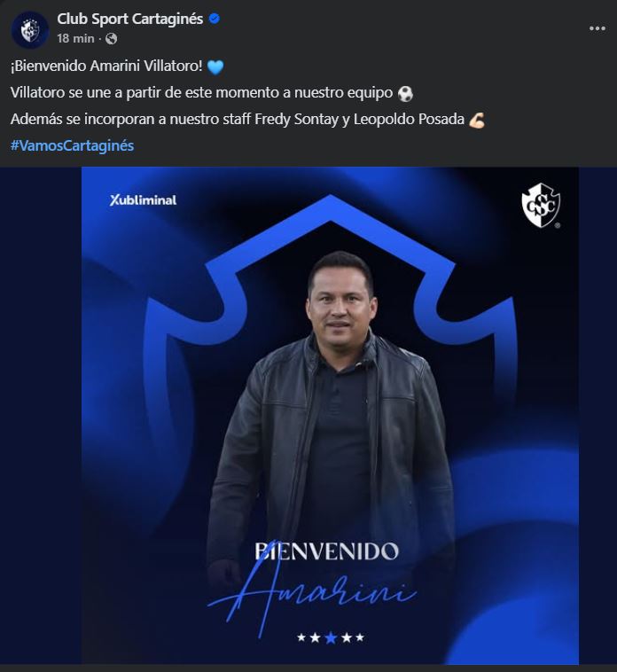Click the Xubliminal logo in image
617x672 pixels.
point(143,200)
